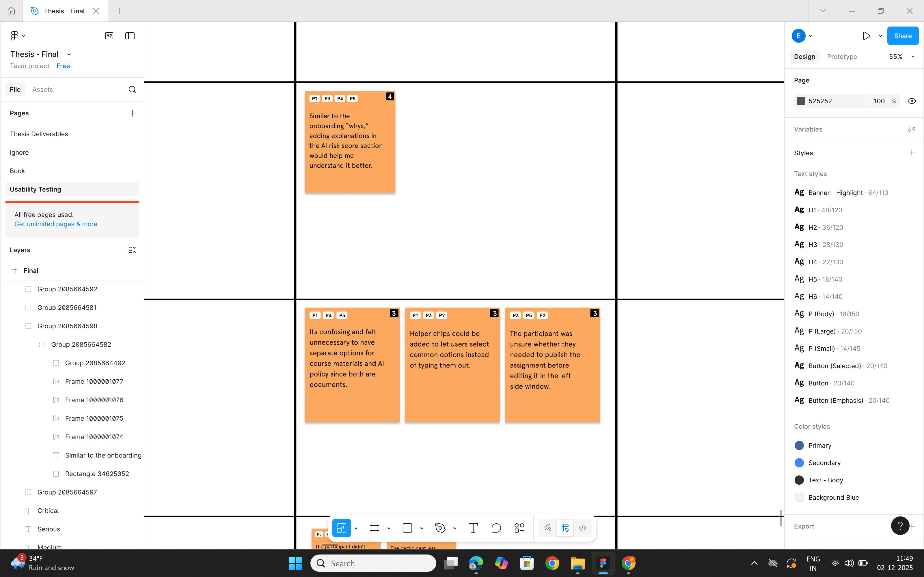Select the Thesis Deliverables page
924x577 pixels.
(x=39, y=134)
